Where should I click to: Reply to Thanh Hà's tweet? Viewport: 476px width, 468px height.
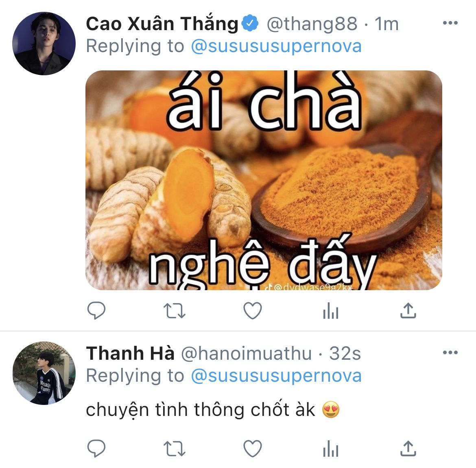click(96, 448)
